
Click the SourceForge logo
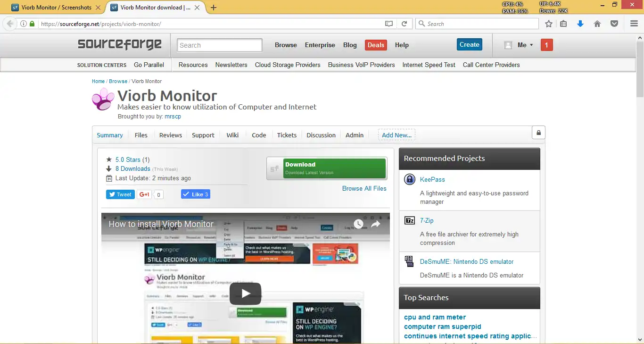point(120,44)
